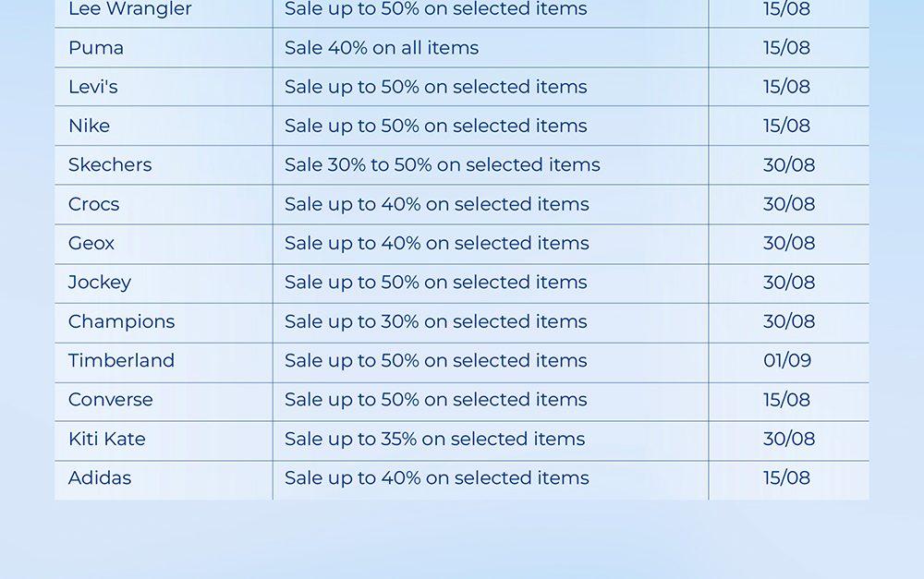Click Puma's Sale 40% on all items text

[x=382, y=48]
